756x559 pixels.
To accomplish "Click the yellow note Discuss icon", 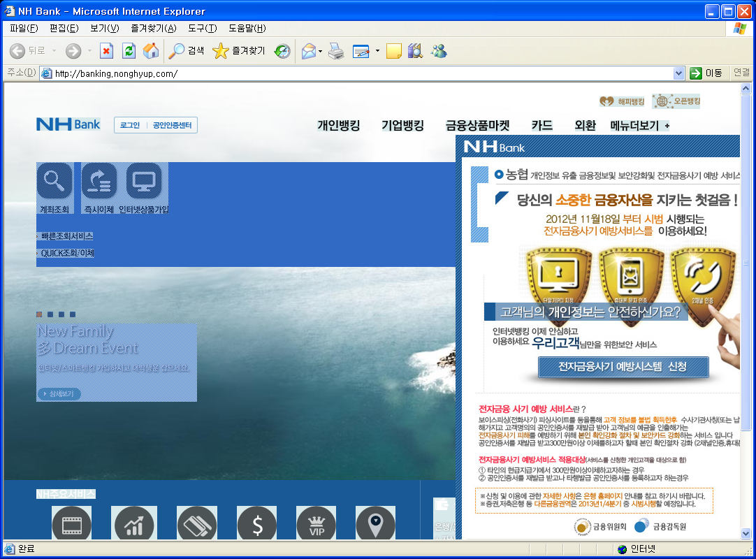I will [394, 50].
